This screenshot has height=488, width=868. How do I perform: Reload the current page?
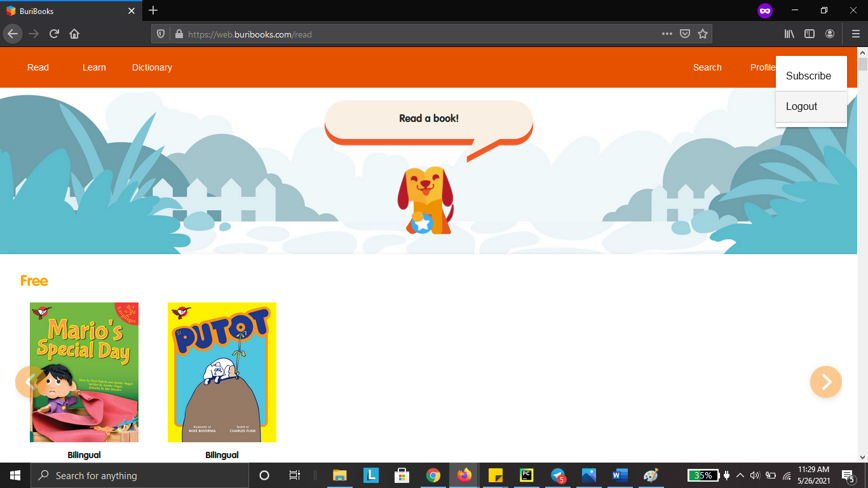click(54, 34)
